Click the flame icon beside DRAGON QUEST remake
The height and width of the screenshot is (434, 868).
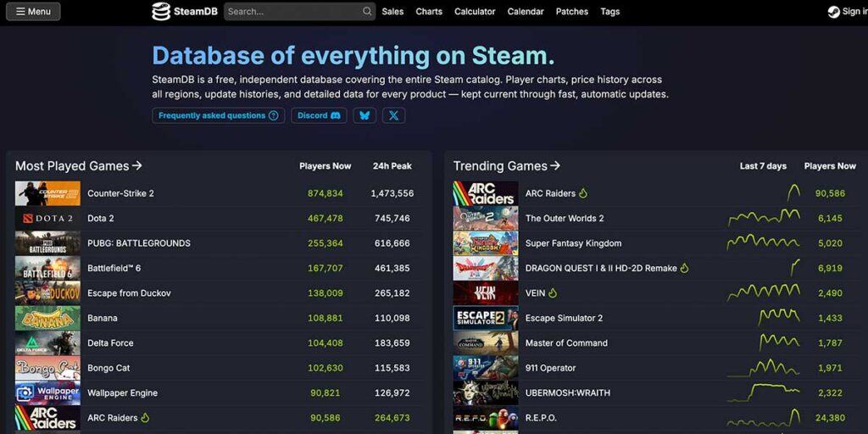pos(684,268)
